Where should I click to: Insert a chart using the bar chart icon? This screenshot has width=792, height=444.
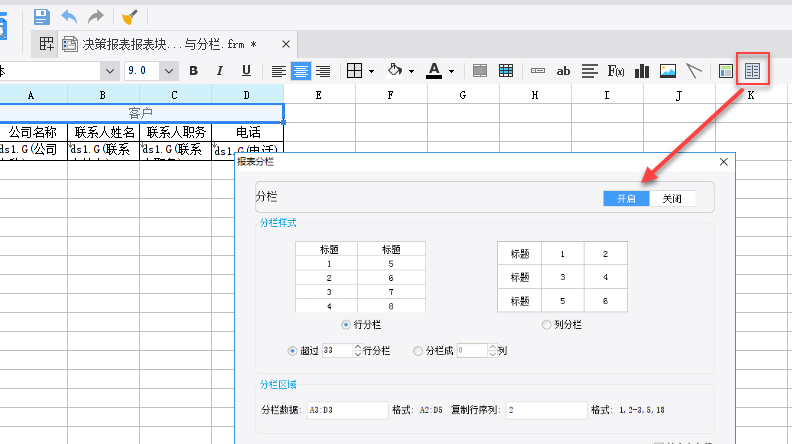point(642,71)
